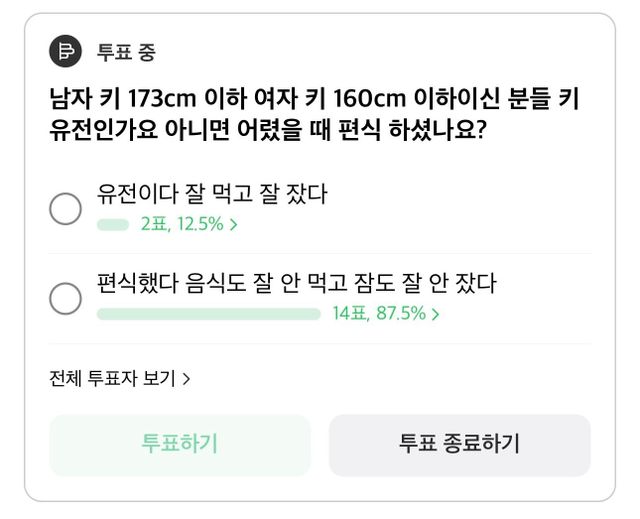
Task: Click the 투표 중 status label
Action: coord(126,53)
